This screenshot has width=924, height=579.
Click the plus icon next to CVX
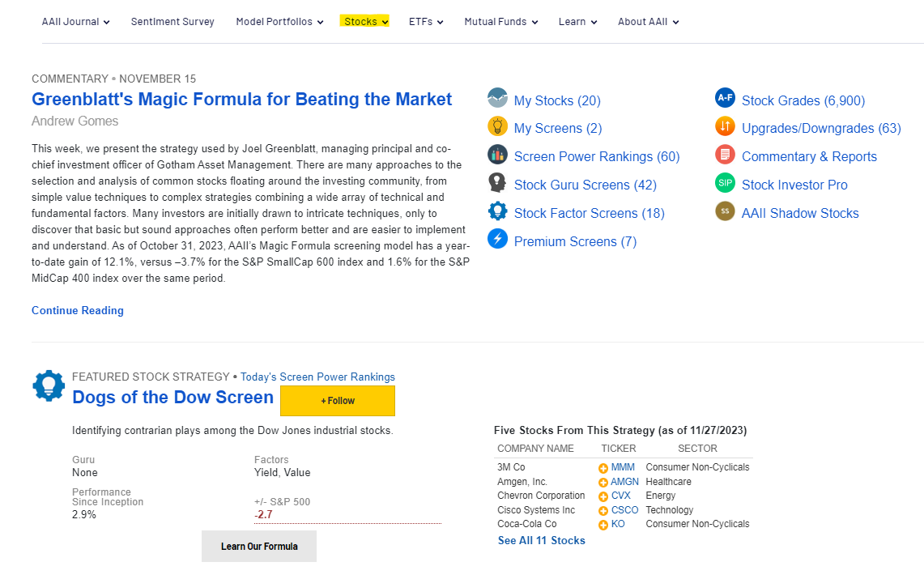click(x=603, y=496)
